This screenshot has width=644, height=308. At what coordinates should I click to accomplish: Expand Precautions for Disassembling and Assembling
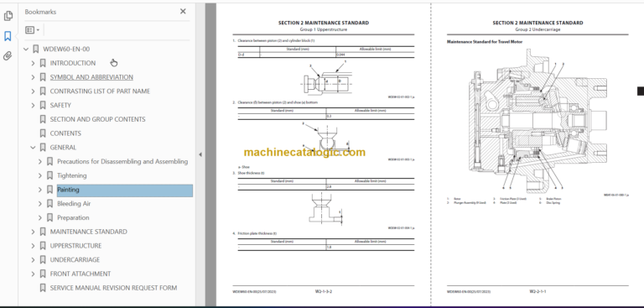(x=40, y=162)
